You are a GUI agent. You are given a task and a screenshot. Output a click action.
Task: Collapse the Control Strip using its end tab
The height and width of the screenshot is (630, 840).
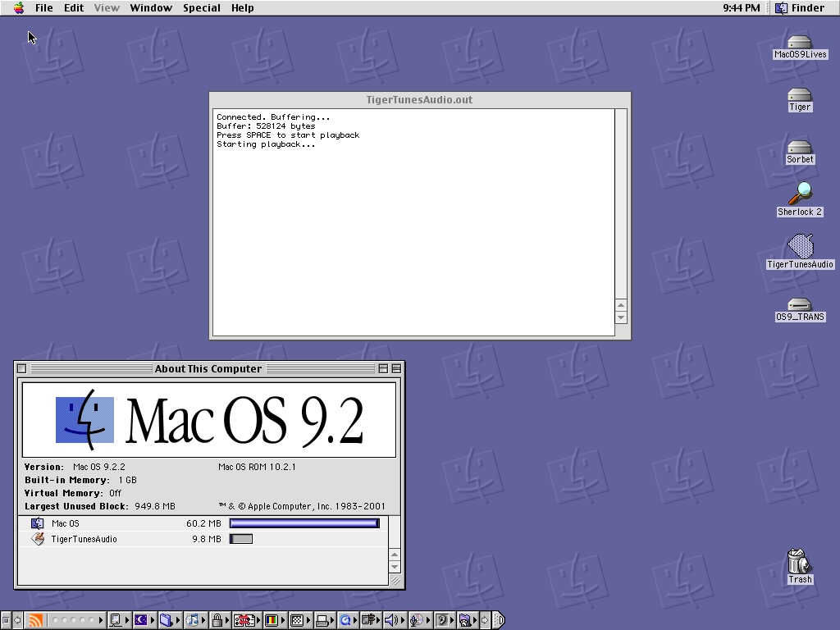498,620
